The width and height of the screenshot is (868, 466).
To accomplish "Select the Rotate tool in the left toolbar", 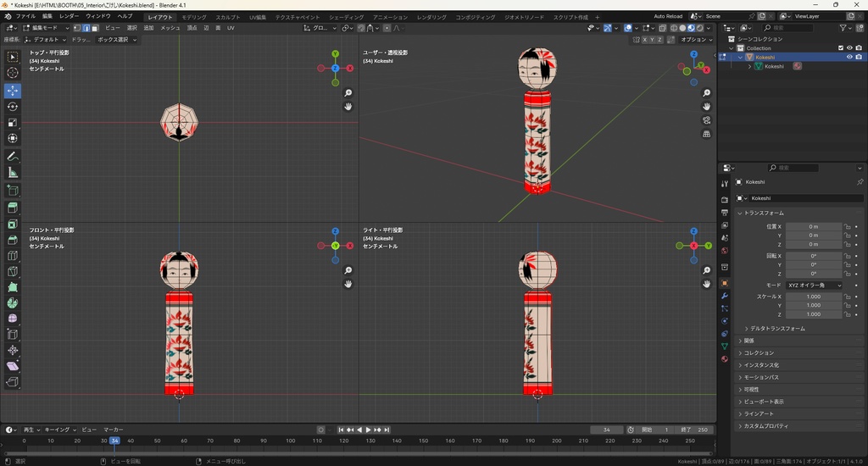I will click(13, 107).
